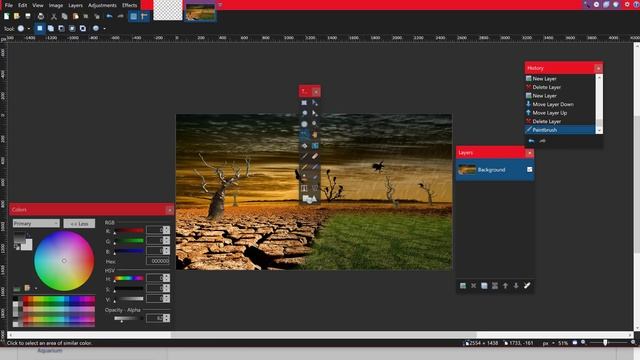Switch to the landscape image thumbnail
Screen dimensions: 640x360
coord(200,11)
